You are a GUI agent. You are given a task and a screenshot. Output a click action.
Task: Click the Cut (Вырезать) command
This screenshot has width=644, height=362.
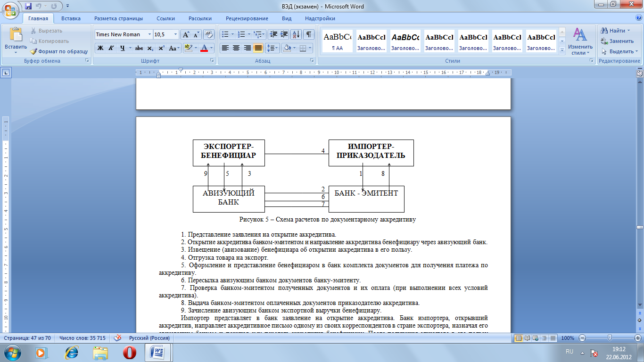pos(46,31)
